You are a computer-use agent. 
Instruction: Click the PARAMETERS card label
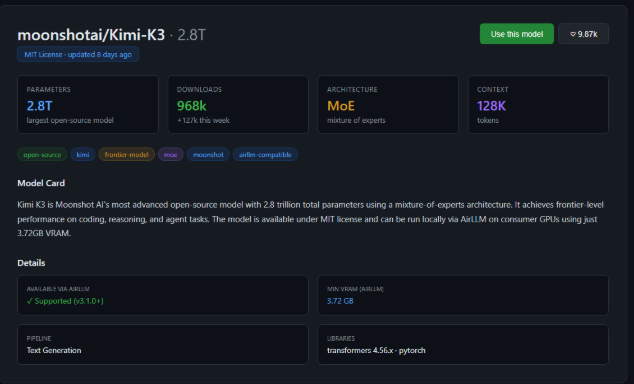coord(49,90)
